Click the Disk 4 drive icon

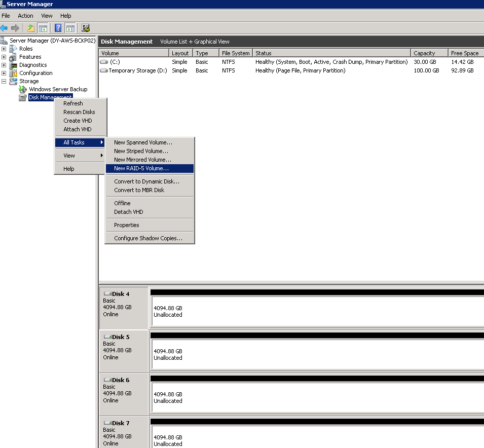tap(107, 294)
